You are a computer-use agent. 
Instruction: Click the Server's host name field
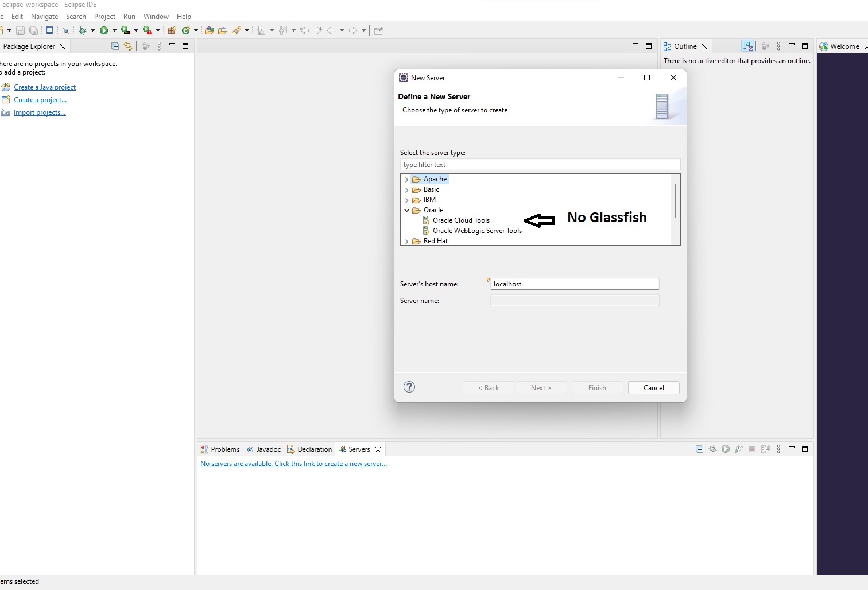pos(575,284)
